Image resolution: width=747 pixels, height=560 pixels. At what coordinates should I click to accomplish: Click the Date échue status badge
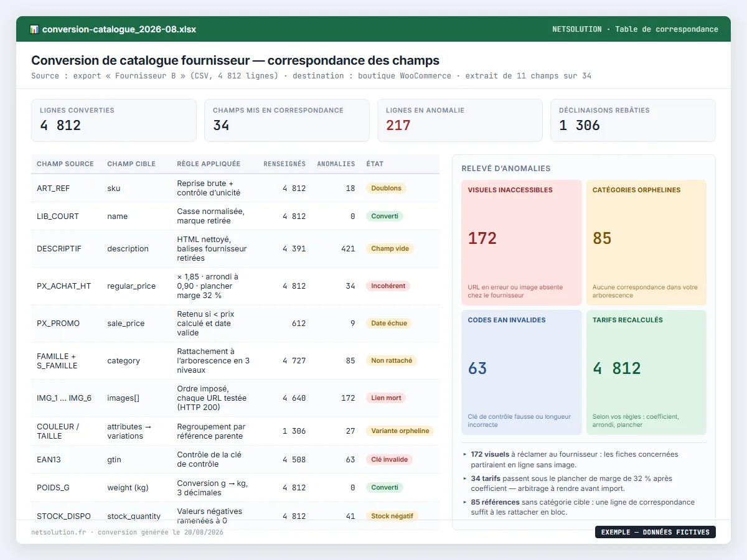tap(389, 323)
